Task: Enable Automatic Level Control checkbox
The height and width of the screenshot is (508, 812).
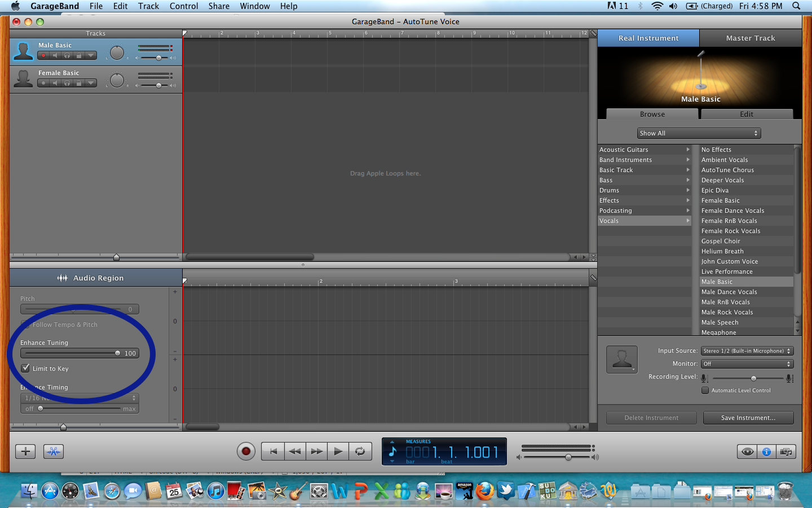Action: 705,390
